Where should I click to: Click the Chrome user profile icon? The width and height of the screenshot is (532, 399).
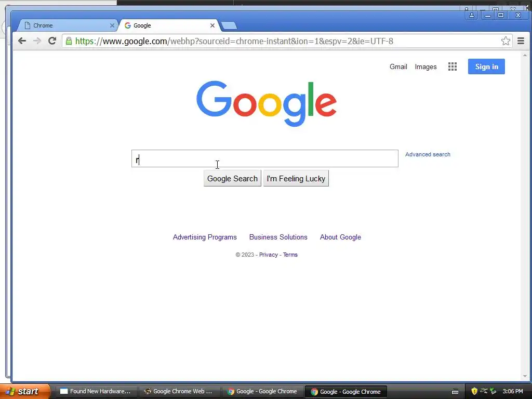pyautogui.click(x=472, y=15)
